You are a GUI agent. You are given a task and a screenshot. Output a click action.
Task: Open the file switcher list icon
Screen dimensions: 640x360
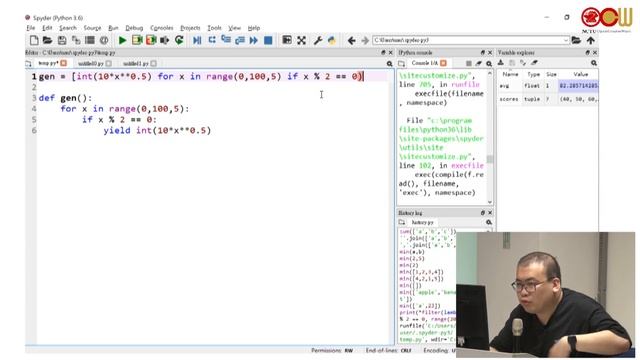[x=89, y=40]
